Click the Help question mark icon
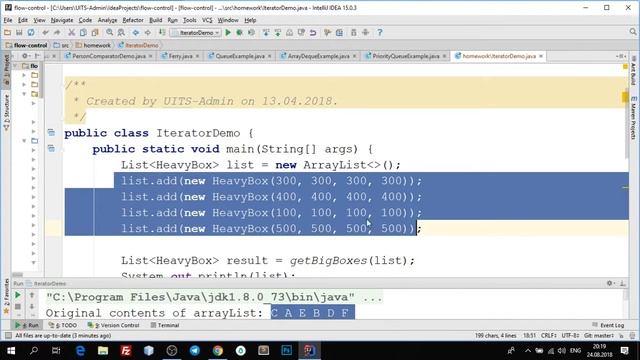This screenshot has height=360, width=640. (380, 33)
